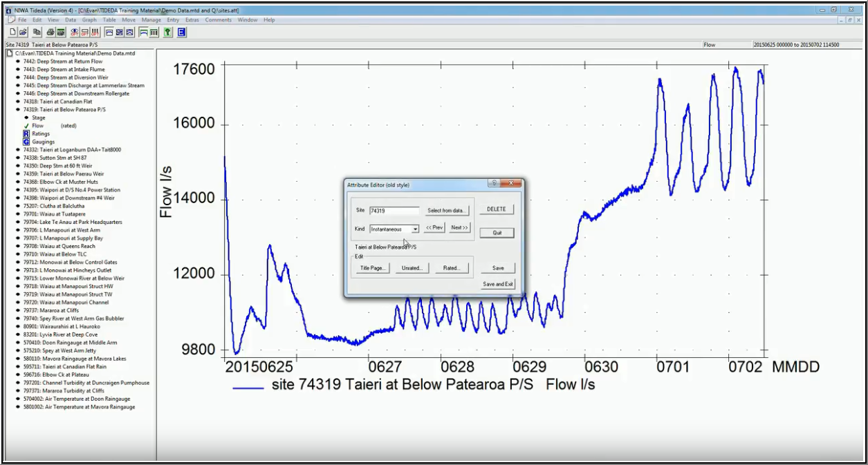Click the Ratings icon under site 74319
The height and width of the screenshot is (465, 868).
[26, 133]
